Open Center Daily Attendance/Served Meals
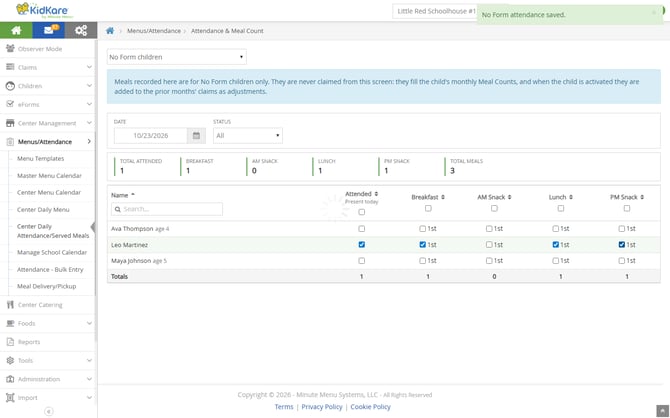 click(53, 231)
